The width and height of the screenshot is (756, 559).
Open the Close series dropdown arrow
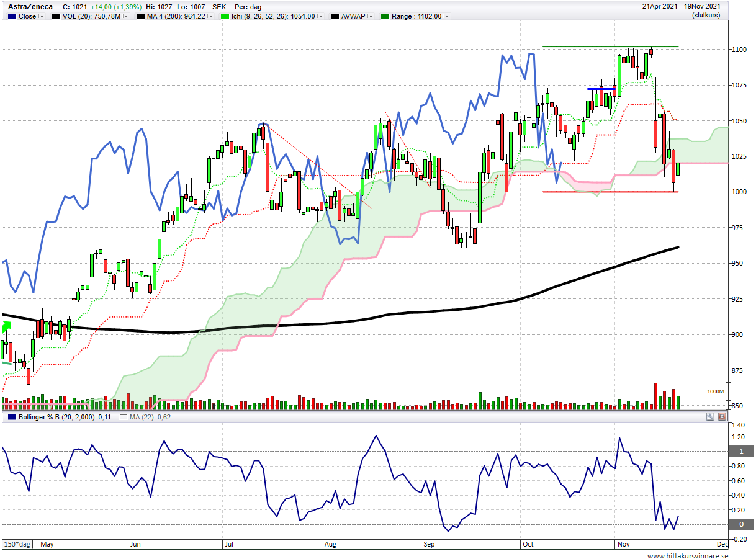(42, 16)
